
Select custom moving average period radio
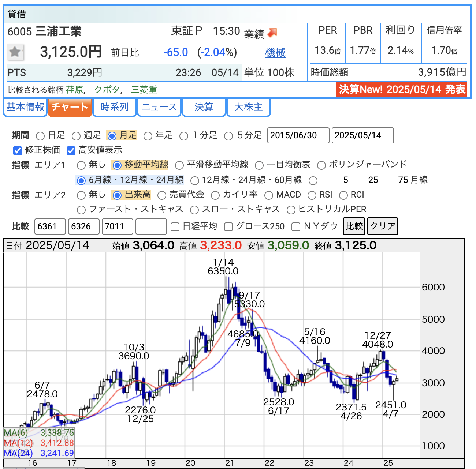[x=313, y=180]
